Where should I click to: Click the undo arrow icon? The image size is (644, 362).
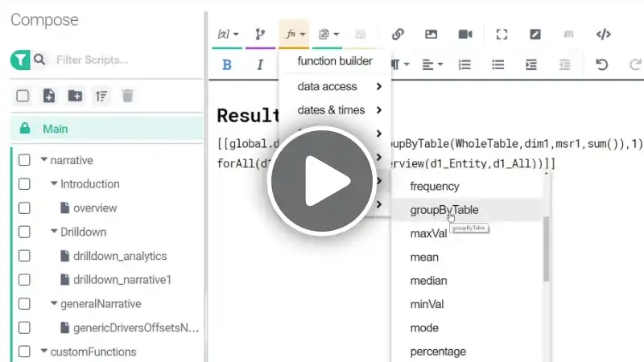(601, 64)
